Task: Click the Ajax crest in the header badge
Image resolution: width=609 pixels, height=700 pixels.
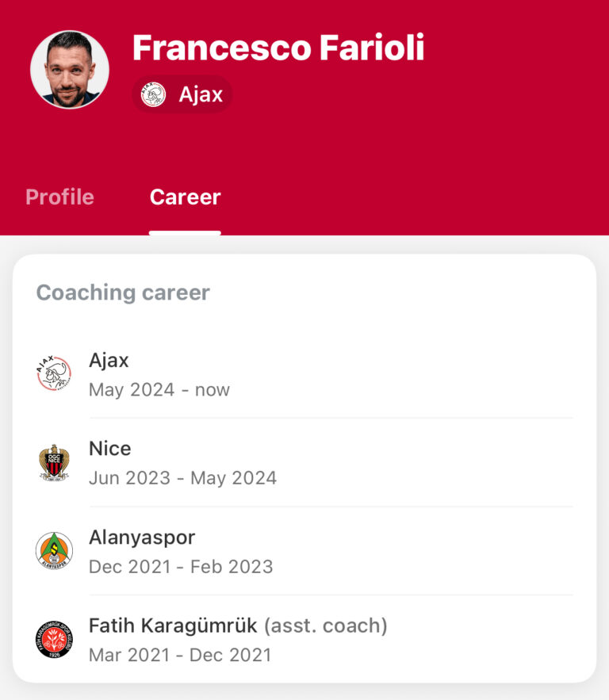Action: (x=153, y=95)
